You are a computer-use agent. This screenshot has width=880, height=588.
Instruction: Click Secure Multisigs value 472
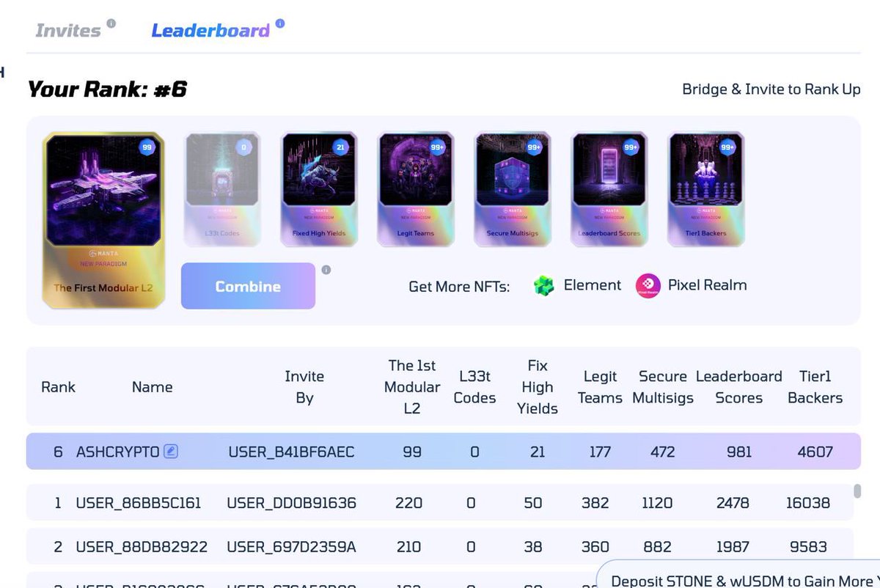pyautogui.click(x=662, y=452)
